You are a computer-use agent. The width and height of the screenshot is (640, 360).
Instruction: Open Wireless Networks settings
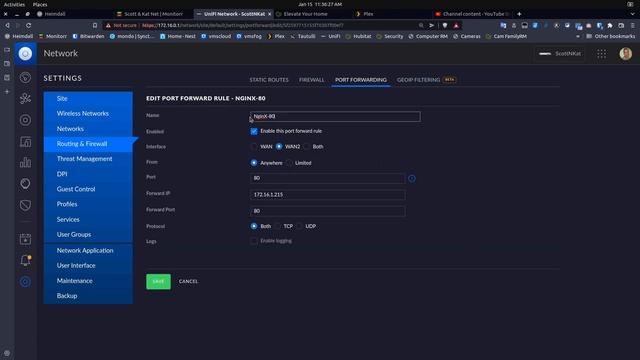[88, 113]
